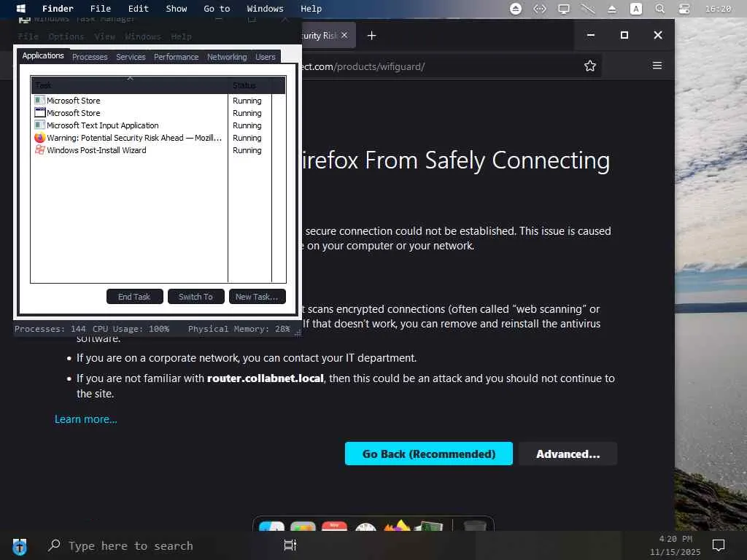Open the File menu in the top menu bar

tap(101, 9)
